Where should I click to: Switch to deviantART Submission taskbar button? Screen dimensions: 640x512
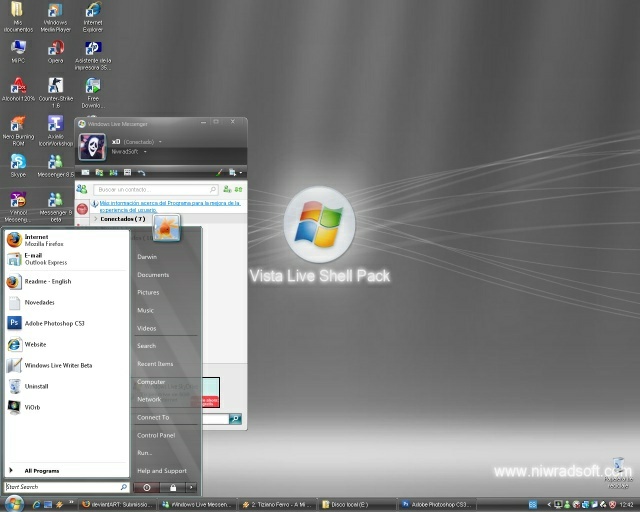click(116, 505)
